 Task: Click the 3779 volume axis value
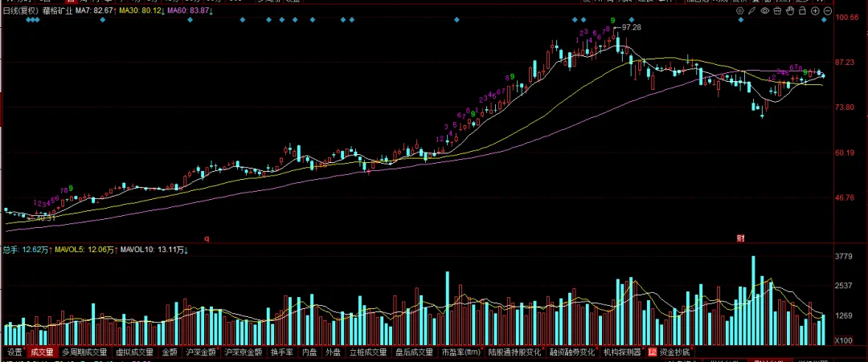[x=845, y=256]
